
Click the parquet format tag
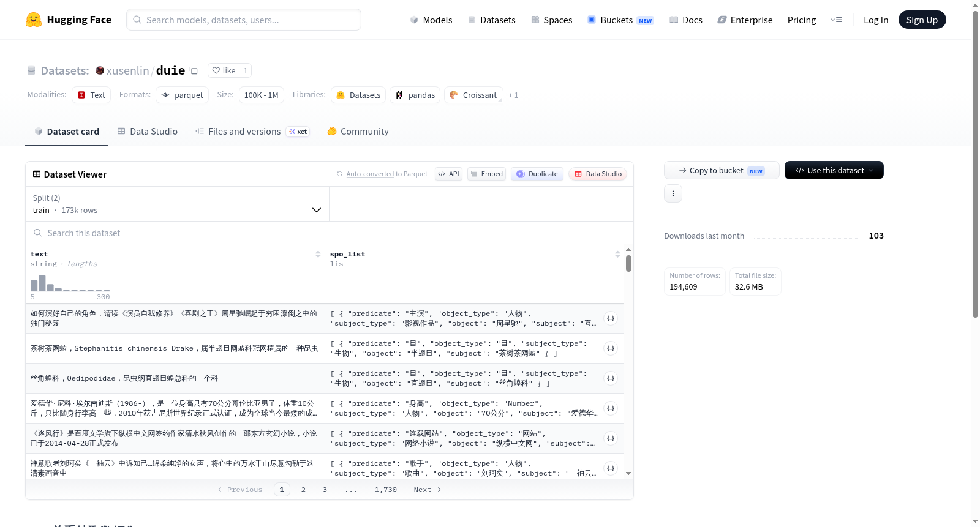(x=183, y=95)
